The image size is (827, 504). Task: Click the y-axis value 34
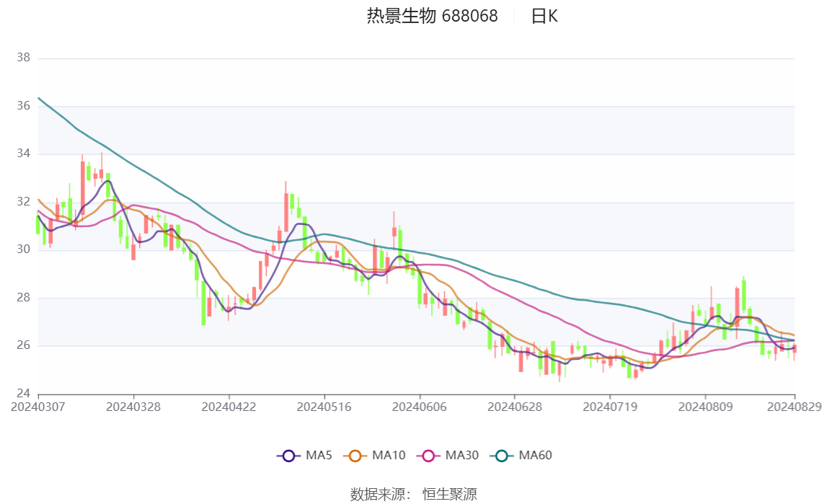pyautogui.click(x=23, y=154)
